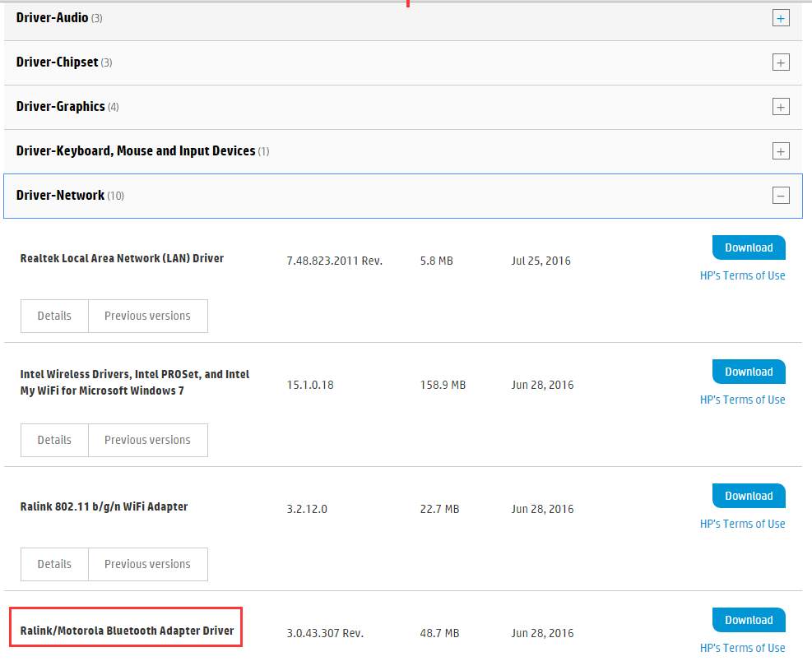Click file size 5.8 MB
812x661 pixels.
[437, 261]
